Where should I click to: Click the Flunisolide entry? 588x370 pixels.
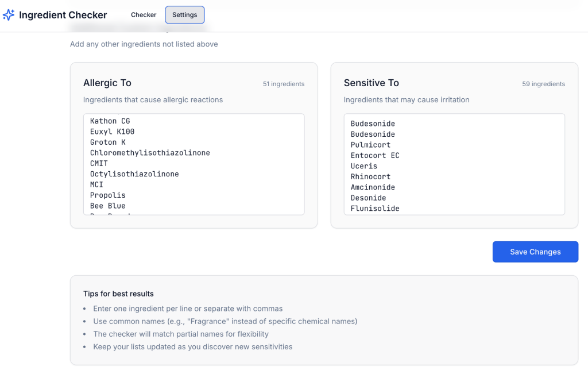[375, 209]
